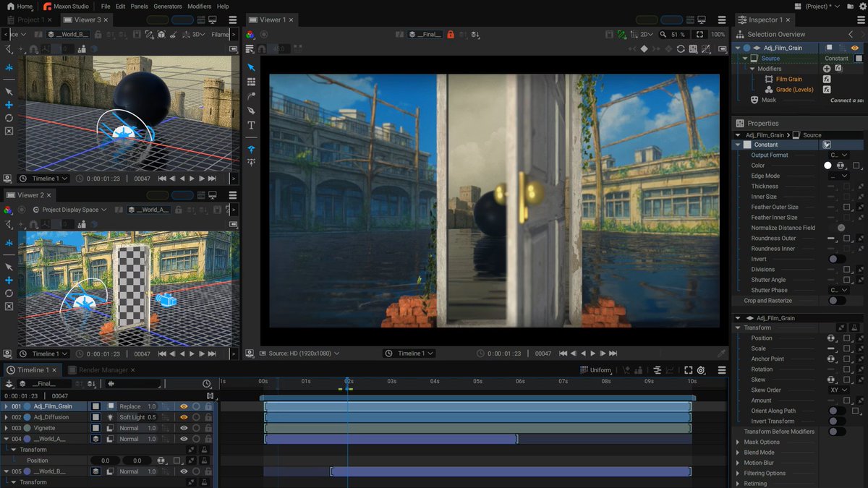Click the Uniform button in timeline toolbar
The width and height of the screenshot is (868, 488).
click(595, 370)
